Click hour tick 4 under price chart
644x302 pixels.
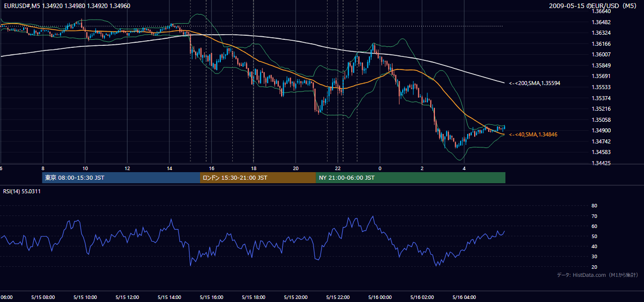464,168
